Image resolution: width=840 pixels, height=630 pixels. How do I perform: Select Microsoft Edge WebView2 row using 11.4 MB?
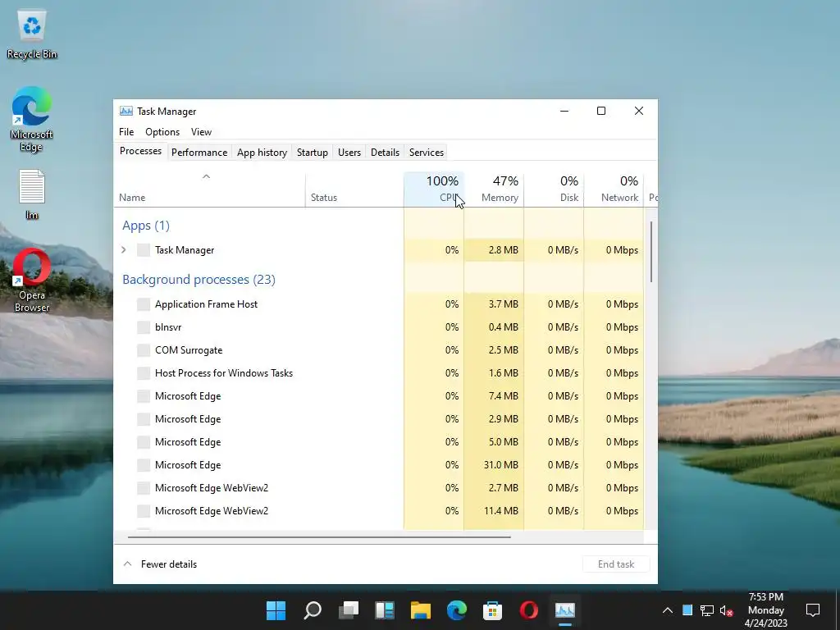pyautogui.click(x=379, y=512)
